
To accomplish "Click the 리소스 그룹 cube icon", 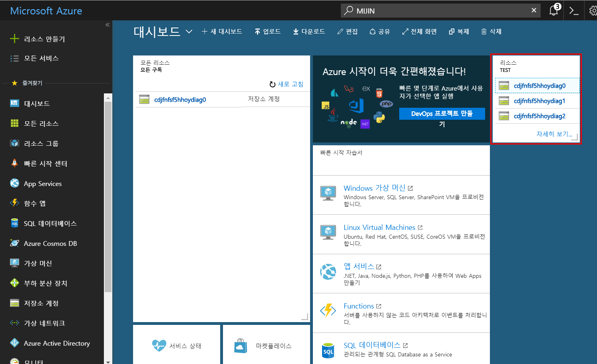I will pyautogui.click(x=14, y=143).
